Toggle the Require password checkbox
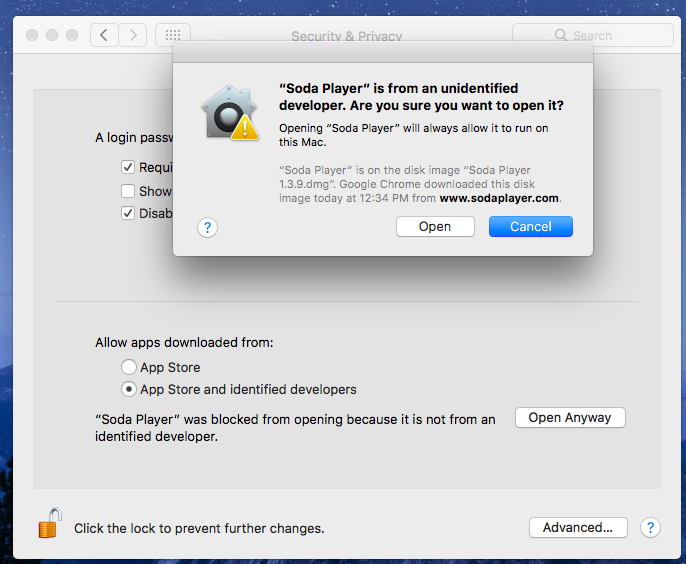The width and height of the screenshot is (686, 564). [x=128, y=167]
